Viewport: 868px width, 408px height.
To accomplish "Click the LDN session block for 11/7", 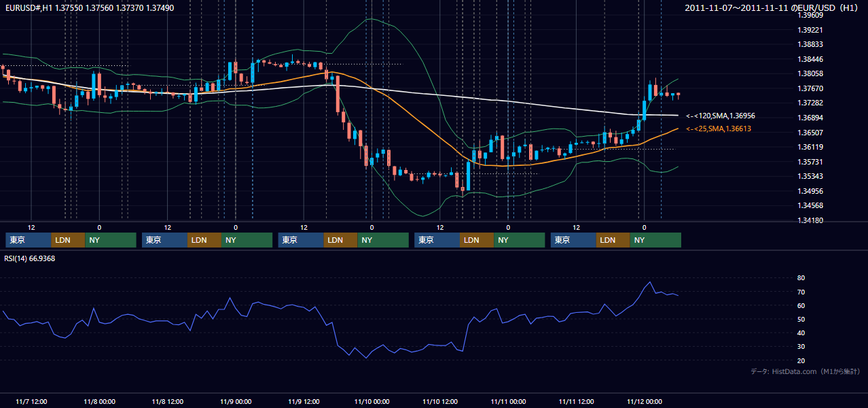I will 69,240.
